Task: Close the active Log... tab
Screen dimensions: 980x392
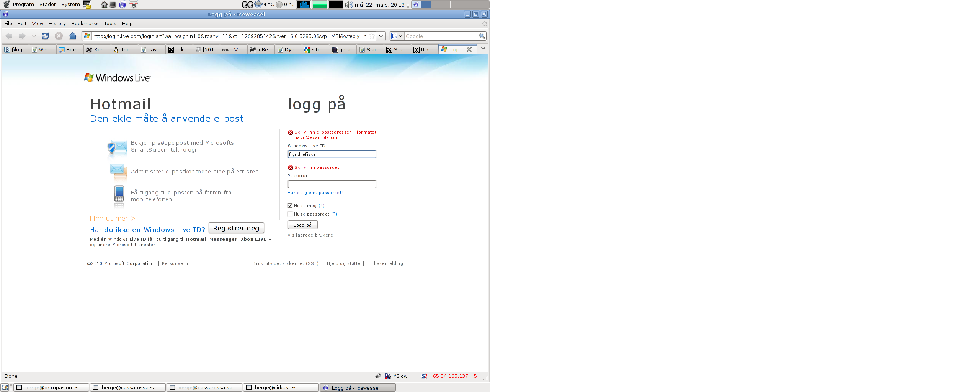Action: click(469, 49)
